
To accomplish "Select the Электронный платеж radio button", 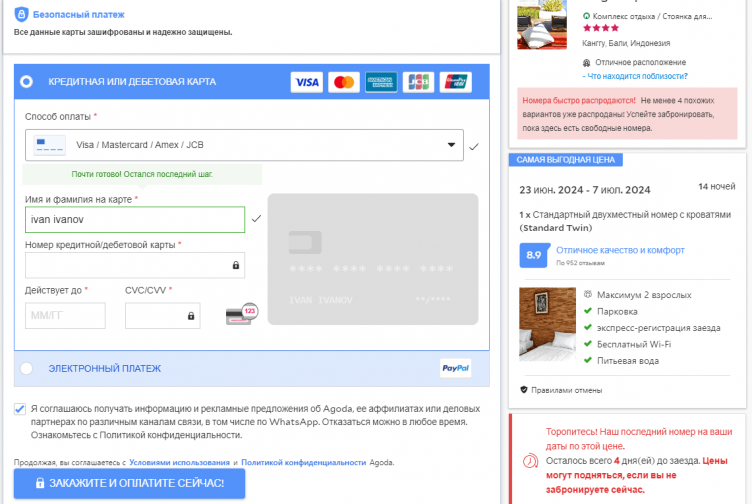I will (x=26, y=368).
